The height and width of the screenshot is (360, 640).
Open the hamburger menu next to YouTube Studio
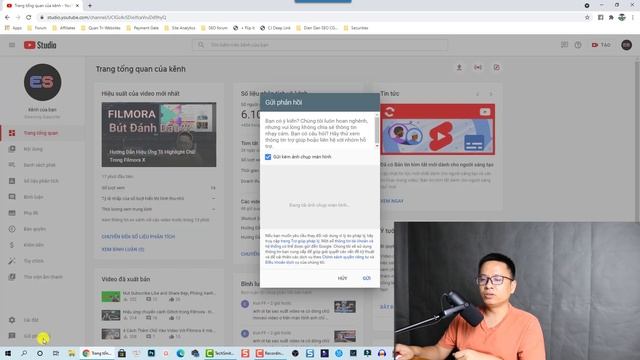(12, 45)
